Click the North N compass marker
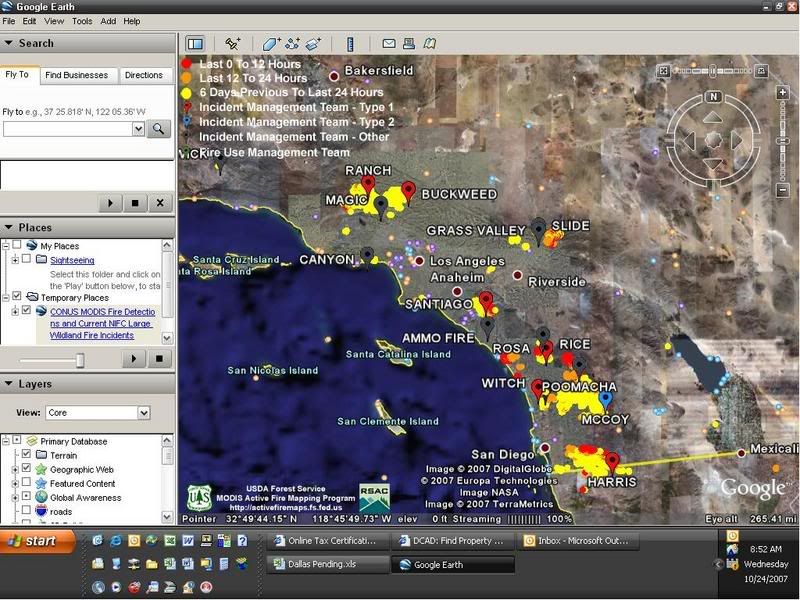The width and height of the screenshot is (800, 600). tap(713, 96)
